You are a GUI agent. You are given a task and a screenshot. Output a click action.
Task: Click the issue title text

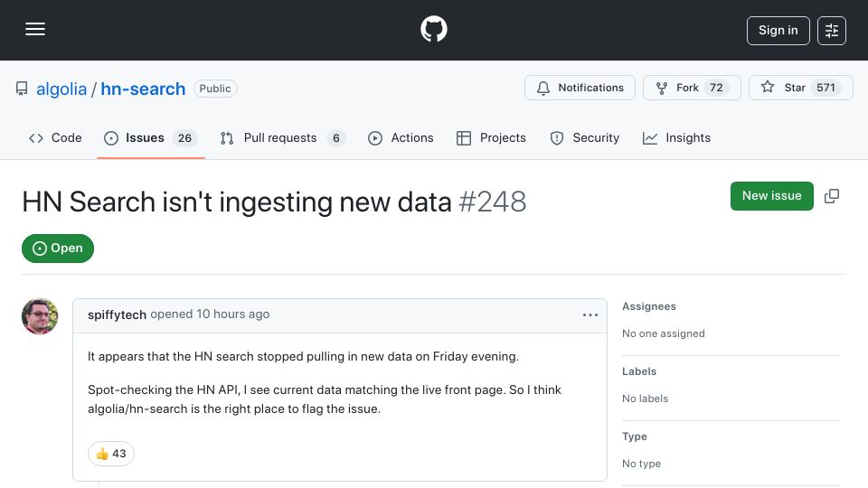tap(237, 202)
